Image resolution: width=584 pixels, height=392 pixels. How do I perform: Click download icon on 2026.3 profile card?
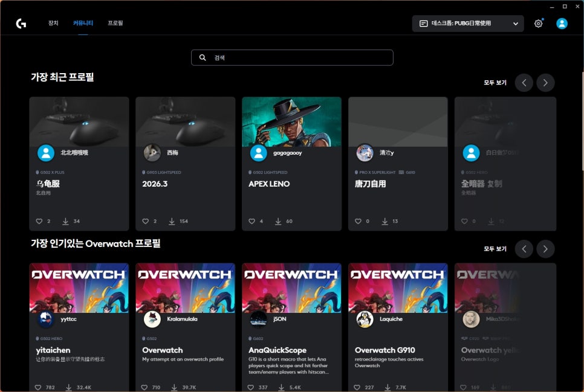(172, 221)
